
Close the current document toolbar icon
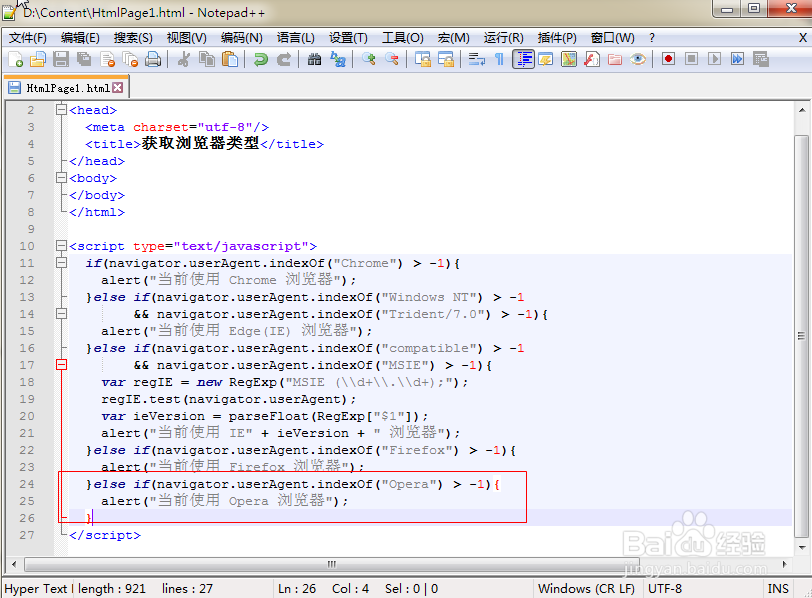[x=107, y=60]
